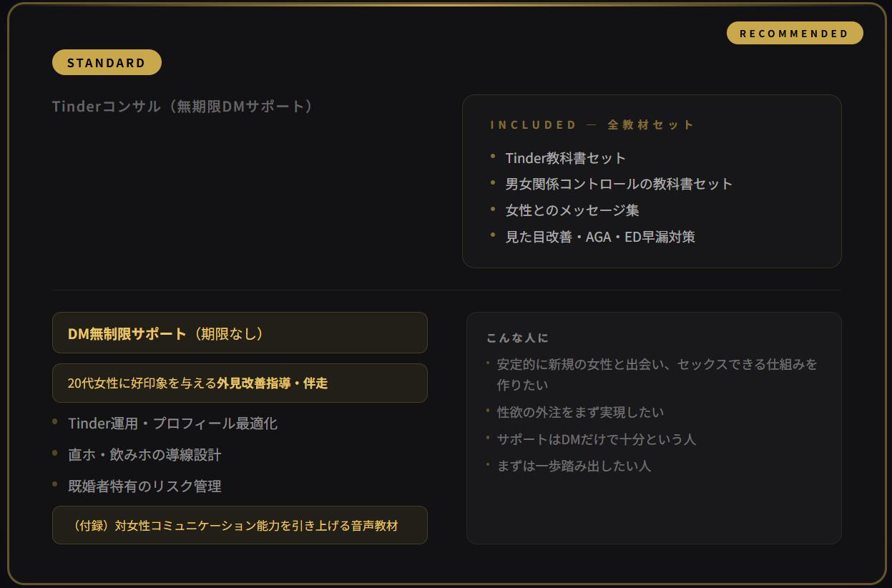Click the 既婚者特有のリスク管理 item
This screenshot has width=892, height=588.
[144, 486]
